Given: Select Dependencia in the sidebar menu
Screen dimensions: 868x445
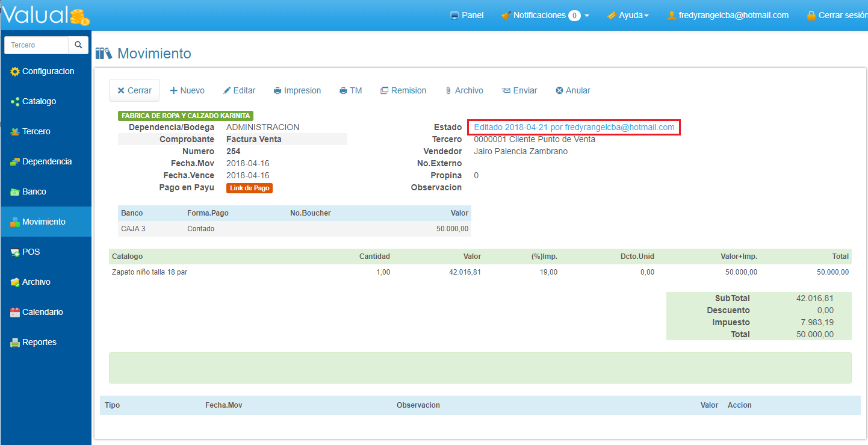Looking at the screenshot, I should click(x=46, y=161).
